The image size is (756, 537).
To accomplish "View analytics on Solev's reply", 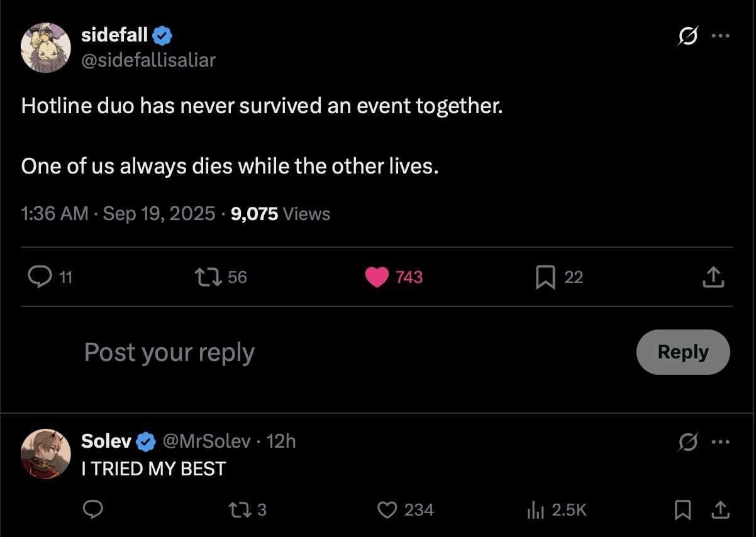I will [x=535, y=510].
